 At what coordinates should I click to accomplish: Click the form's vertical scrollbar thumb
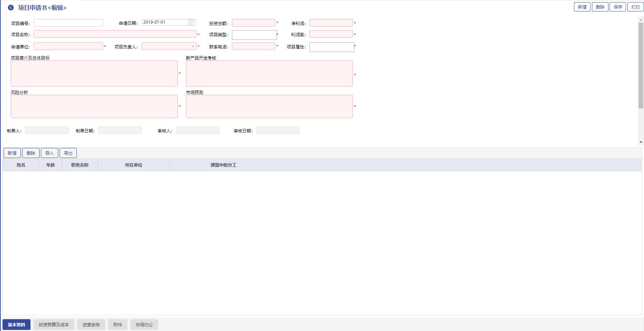pos(641,65)
